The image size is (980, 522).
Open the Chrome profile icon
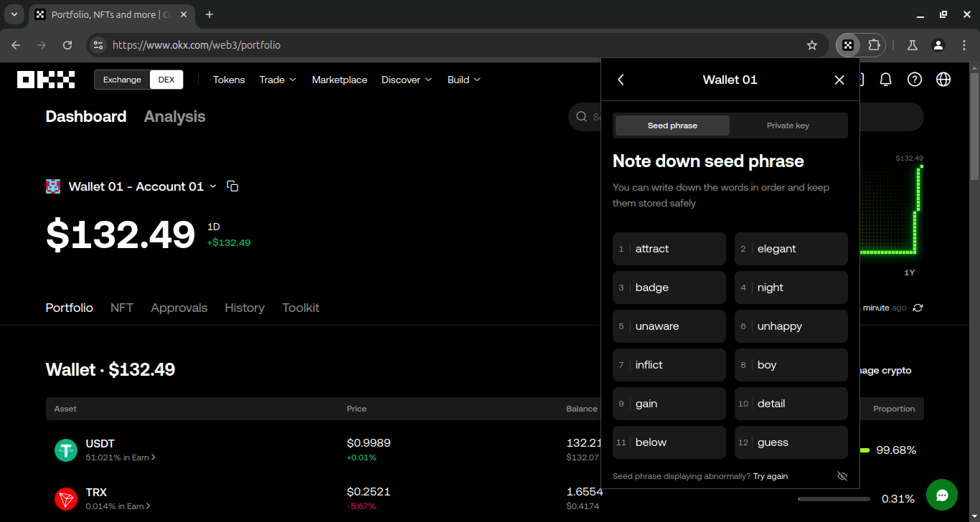coord(938,45)
